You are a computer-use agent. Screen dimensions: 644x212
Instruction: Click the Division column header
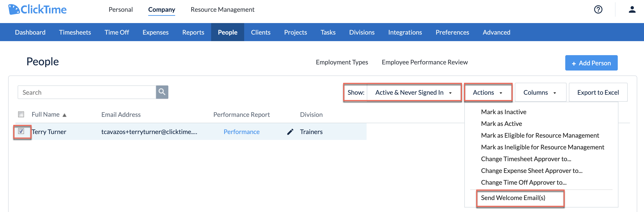pos(311,115)
